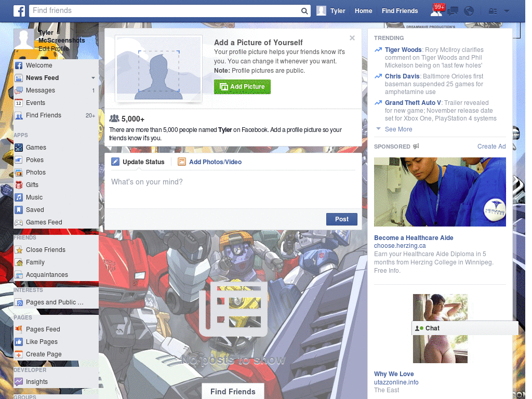Open the Games app icon
The width and height of the screenshot is (532, 399).
(19, 148)
